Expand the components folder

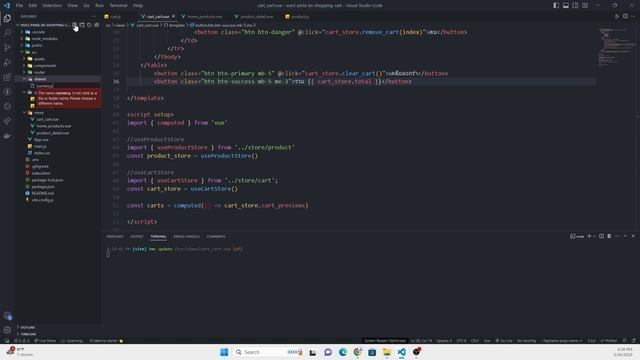coord(44,65)
